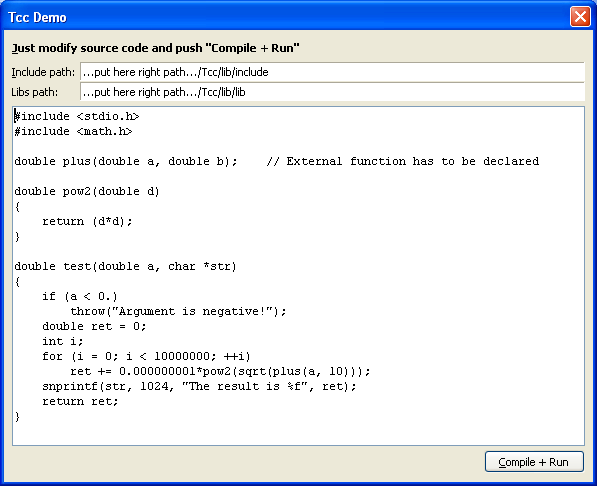Click the return ret; line

(80, 401)
